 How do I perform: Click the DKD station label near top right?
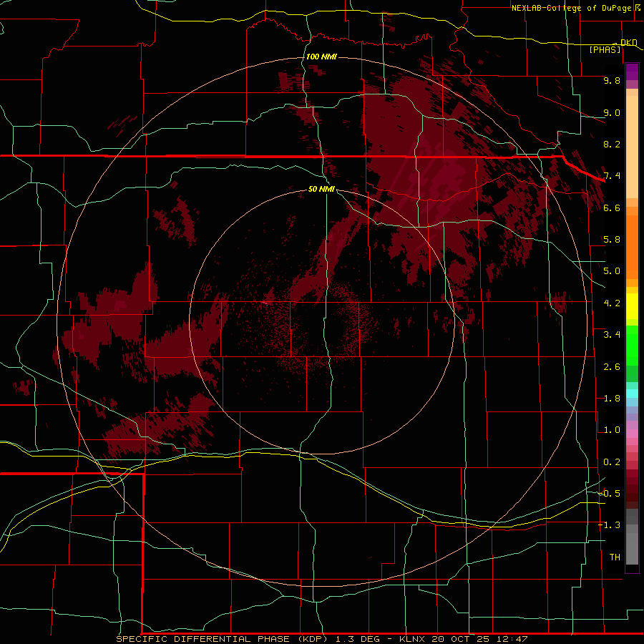[x=628, y=42]
